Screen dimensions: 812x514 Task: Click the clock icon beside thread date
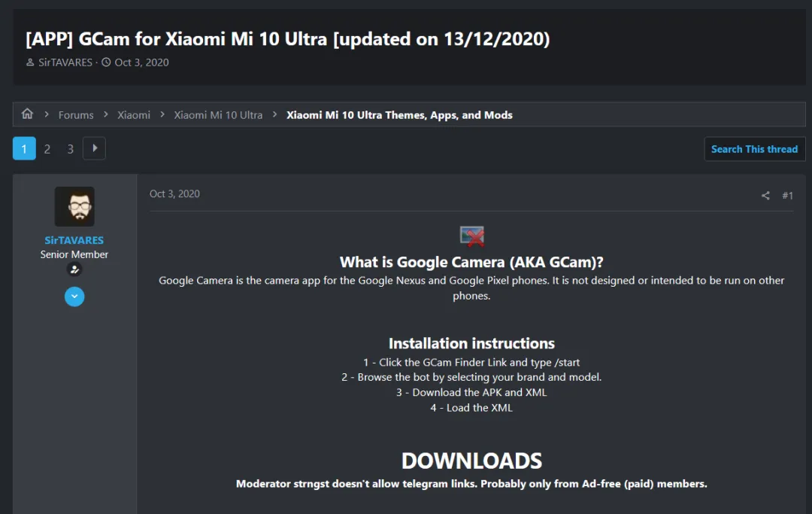pos(106,62)
